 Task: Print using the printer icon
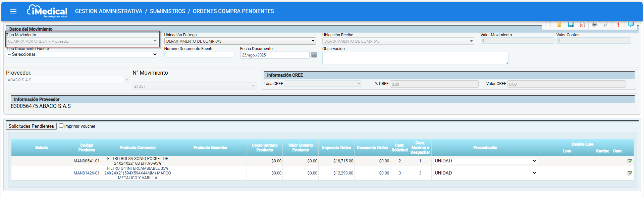(594, 25)
